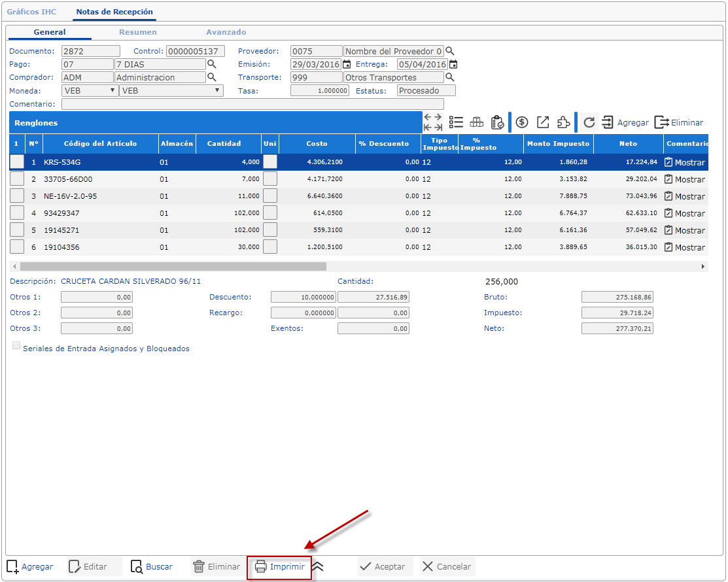Click the stacked boxes inventory icon
The height and width of the screenshot is (582, 728).
pyautogui.click(x=477, y=122)
